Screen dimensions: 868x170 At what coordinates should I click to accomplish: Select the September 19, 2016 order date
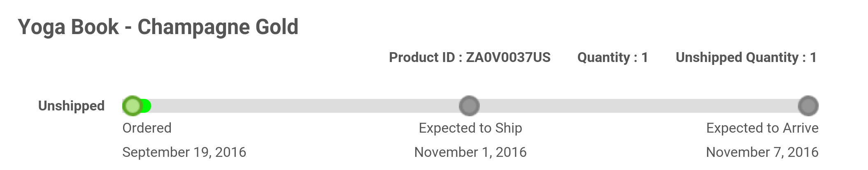184,152
